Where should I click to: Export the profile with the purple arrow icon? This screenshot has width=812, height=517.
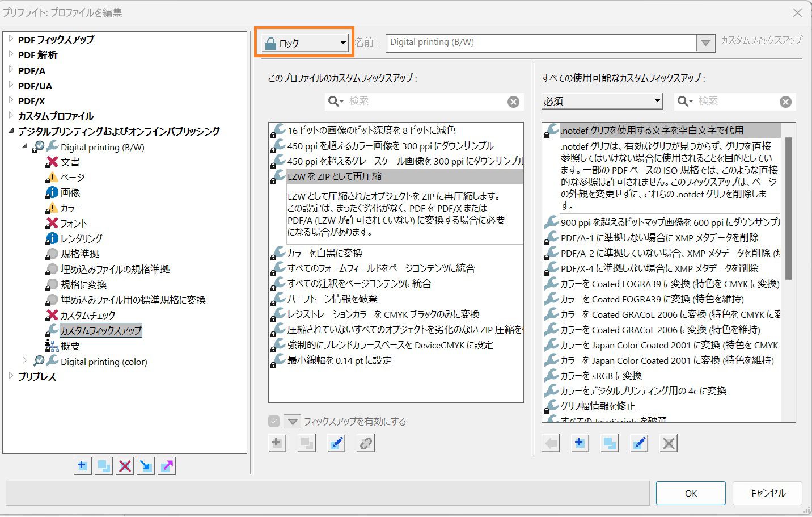(166, 465)
